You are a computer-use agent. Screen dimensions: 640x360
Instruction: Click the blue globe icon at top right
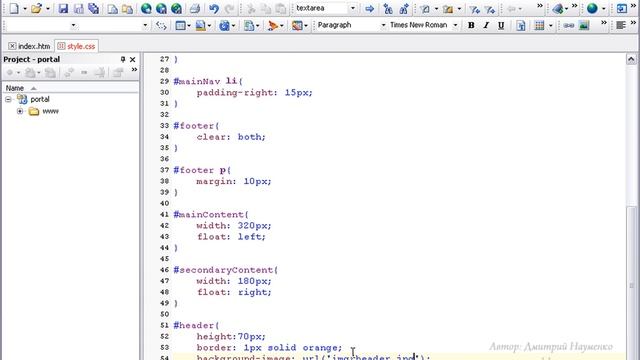click(592, 8)
